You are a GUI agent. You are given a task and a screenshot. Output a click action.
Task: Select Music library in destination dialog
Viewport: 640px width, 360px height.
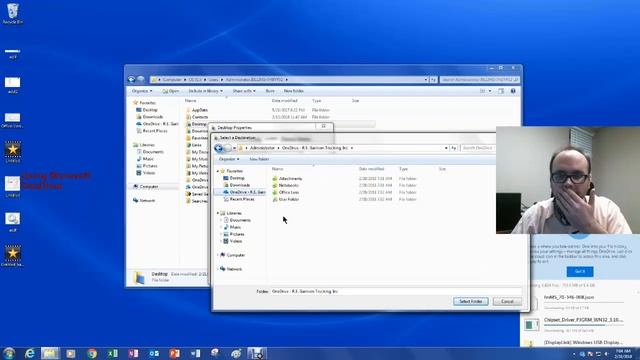point(235,227)
